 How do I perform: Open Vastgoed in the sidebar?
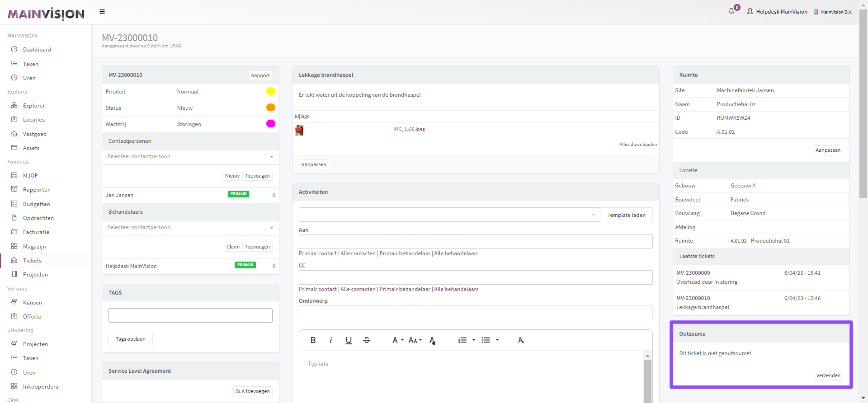point(35,134)
